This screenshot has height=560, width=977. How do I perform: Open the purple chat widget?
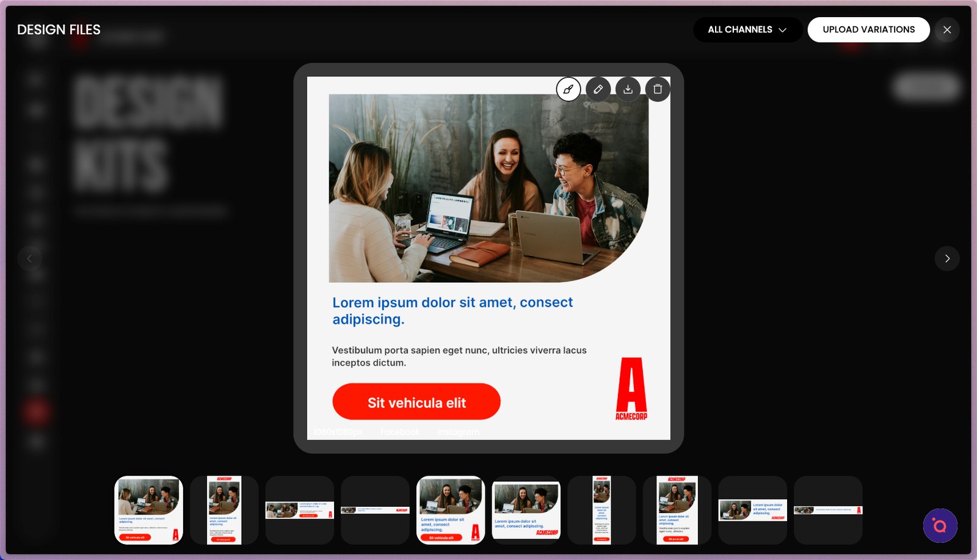[940, 526]
